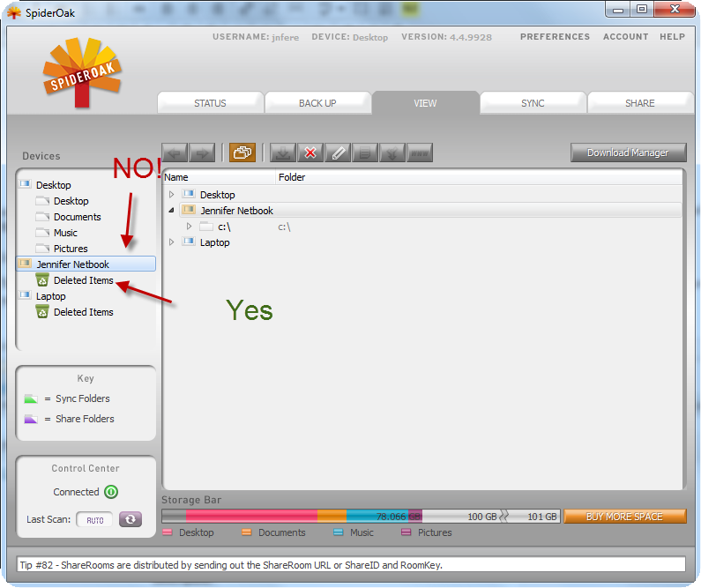The height and width of the screenshot is (588, 701).
Task: Click the Last Scan AUTO field
Action: point(94,520)
